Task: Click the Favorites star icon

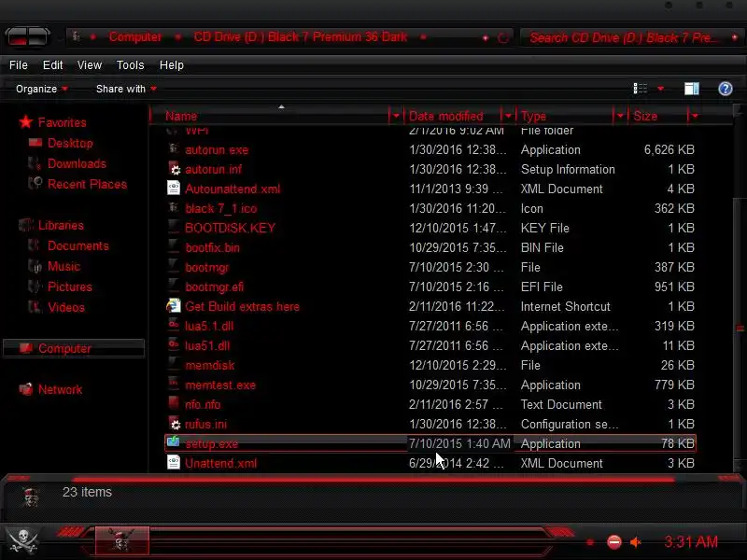Action: pyautogui.click(x=26, y=122)
